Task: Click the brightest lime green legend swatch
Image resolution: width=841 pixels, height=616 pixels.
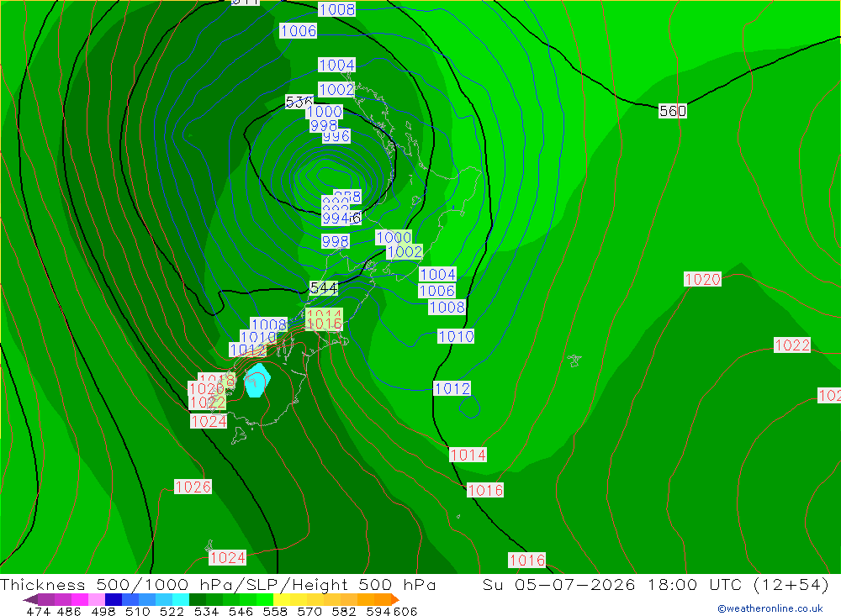Action: 265,599
